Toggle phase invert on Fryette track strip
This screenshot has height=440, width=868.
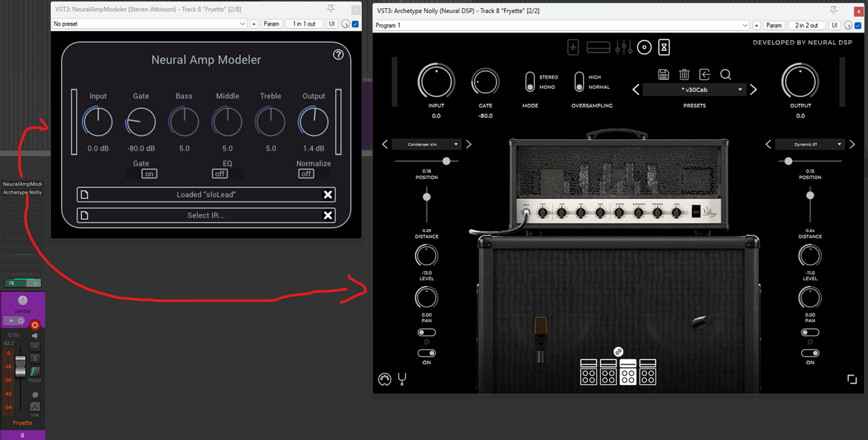[x=35, y=395]
